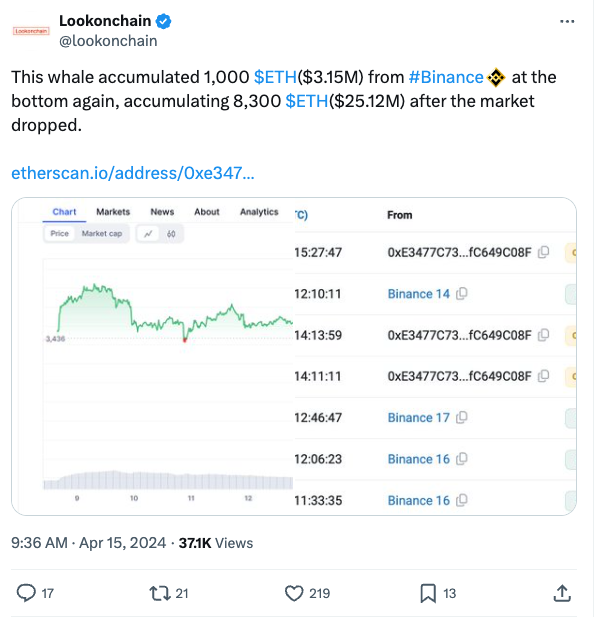Select the Price toggle in chart
Image resolution: width=598 pixels, height=617 pixels.
pos(59,234)
